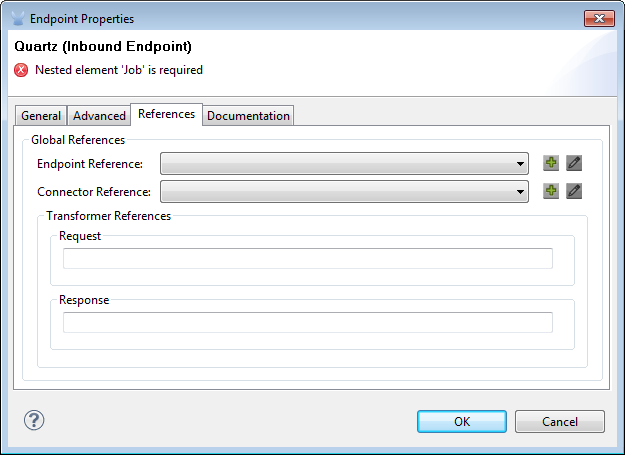Add a new Connector Reference with the green plus
The image size is (625, 455).
551,191
